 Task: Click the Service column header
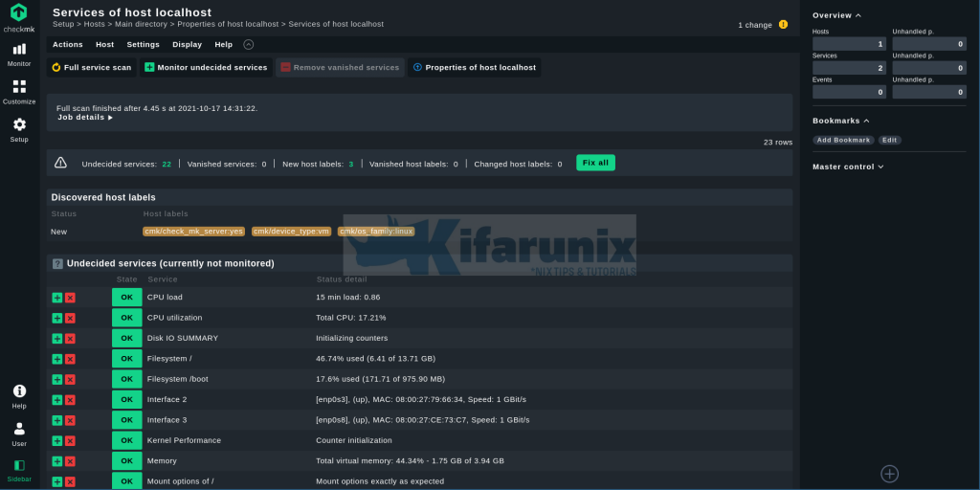point(163,279)
